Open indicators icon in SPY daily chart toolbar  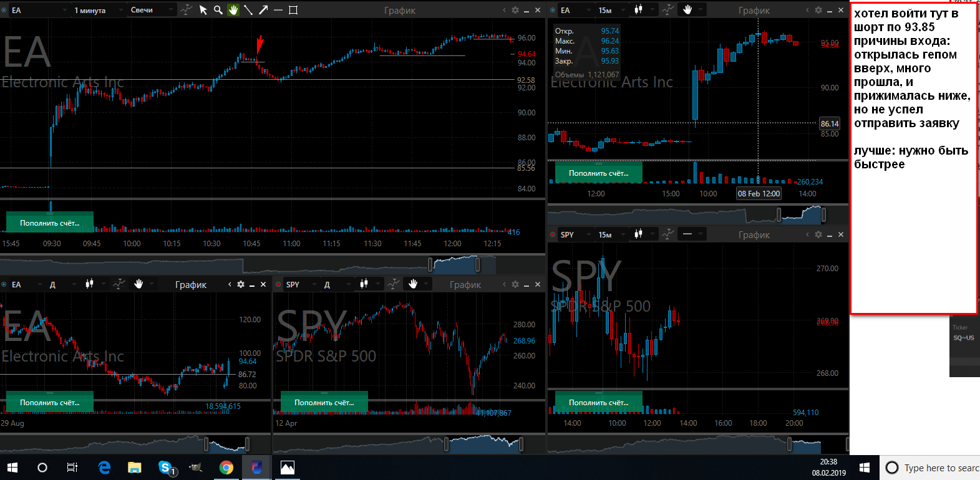click(393, 284)
